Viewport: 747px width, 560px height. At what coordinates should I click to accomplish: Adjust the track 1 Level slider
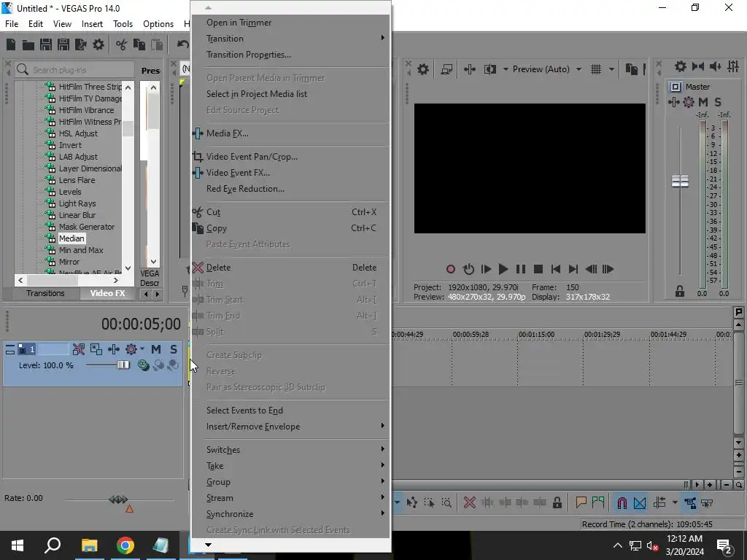coord(123,365)
